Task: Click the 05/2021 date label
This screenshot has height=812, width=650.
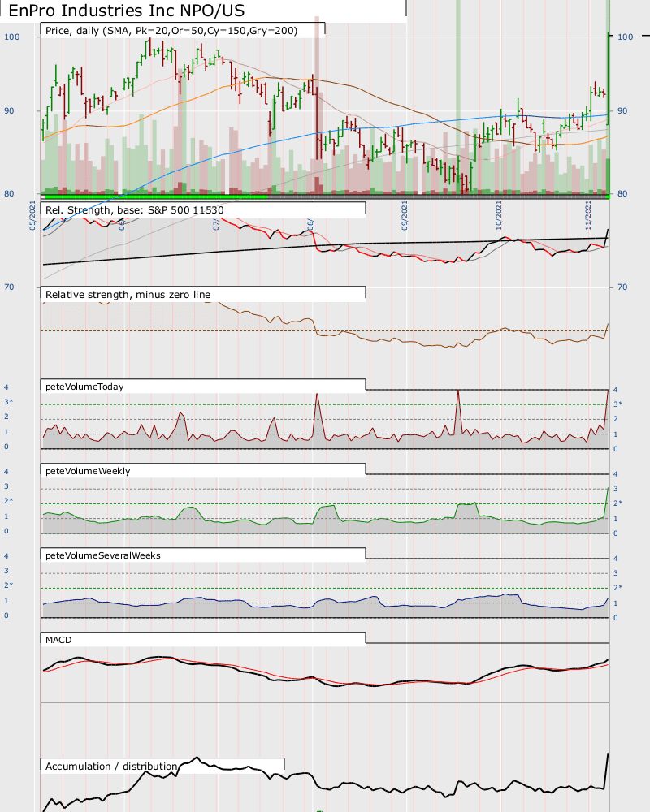Action: (x=32, y=215)
